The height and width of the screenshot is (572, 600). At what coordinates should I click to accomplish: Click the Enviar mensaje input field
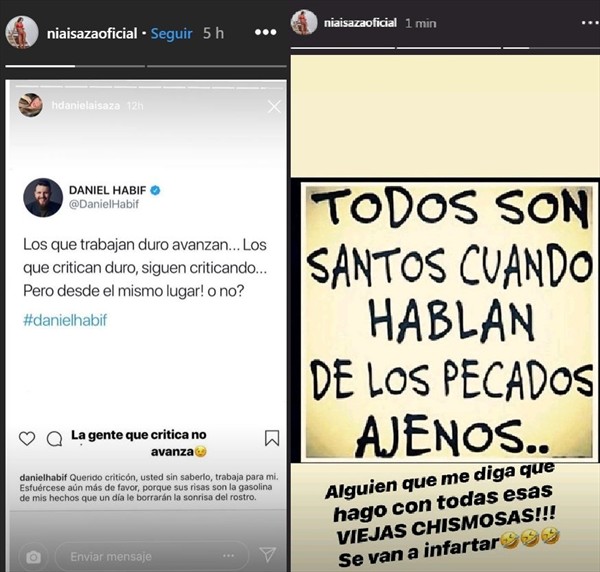[152, 556]
